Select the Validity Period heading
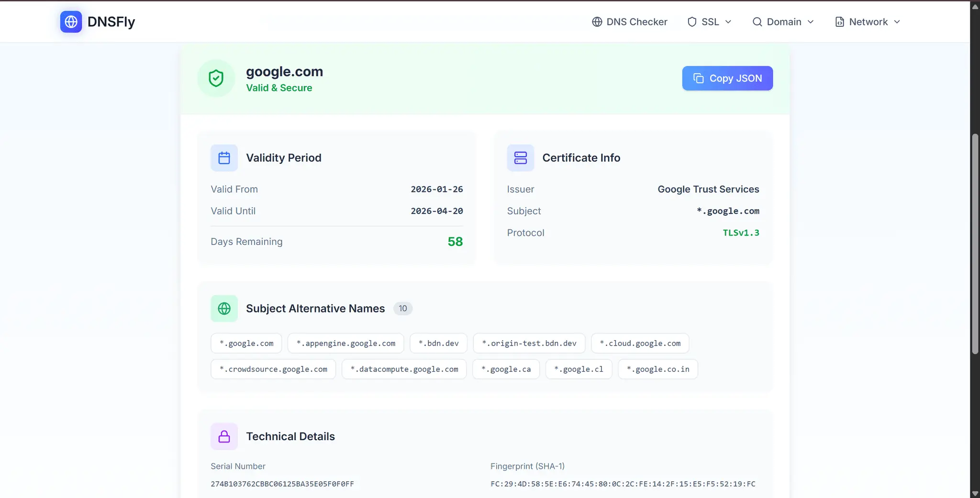Screen dimensions: 980x498 pos(284,158)
